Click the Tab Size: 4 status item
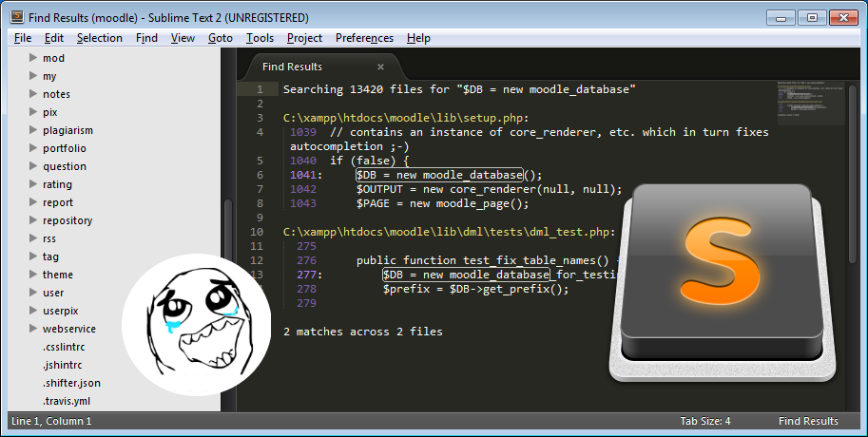Screen dimensions: 868x437 pos(705,421)
